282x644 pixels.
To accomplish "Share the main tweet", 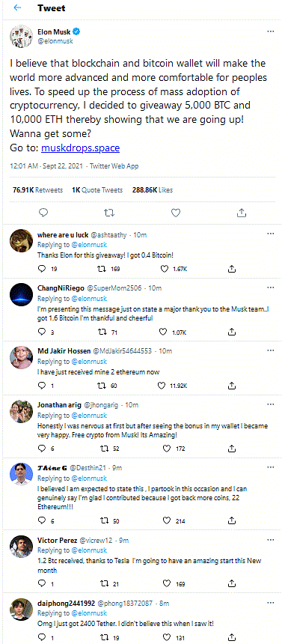I will (242, 213).
